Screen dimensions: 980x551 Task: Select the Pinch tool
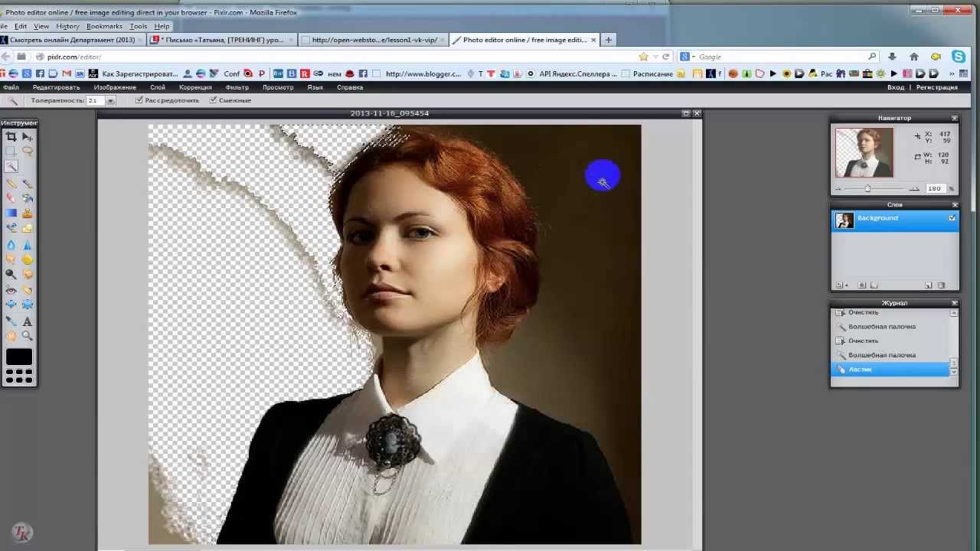(28, 305)
